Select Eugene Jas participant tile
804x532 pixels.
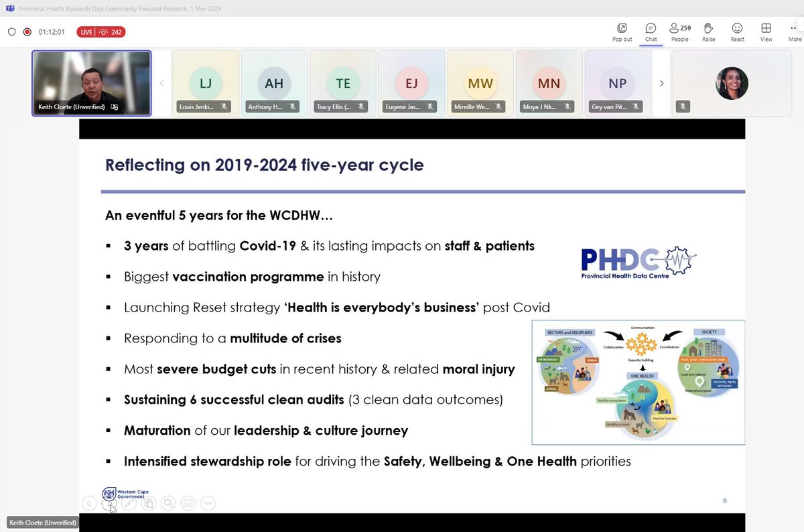[x=411, y=83]
